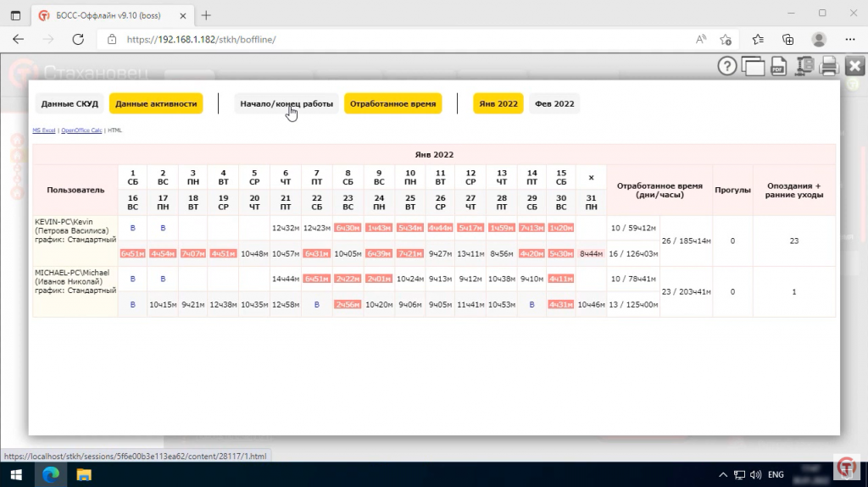This screenshot has width=868, height=487.
Task: Click Kevin's total 26 / 185ч14м
Action: (x=686, y=241)
